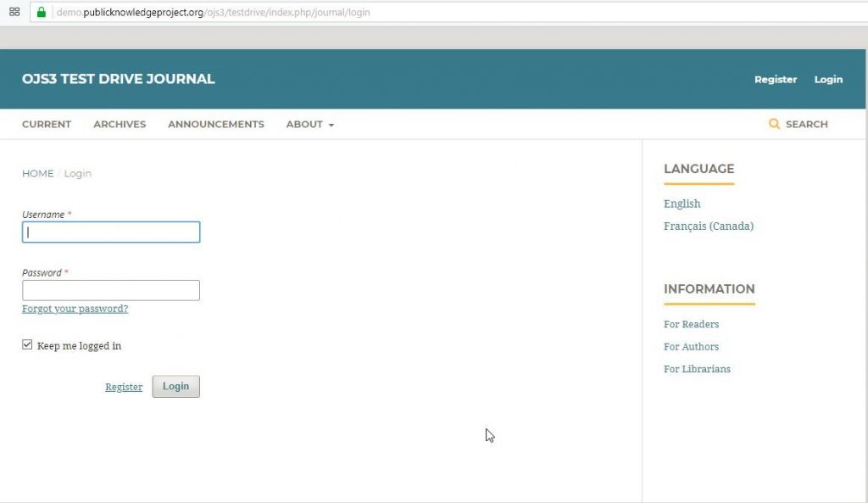The height and width of the screenshot is (503, 868).
Task: Click the green padlock security icon
Action: pyautogui.click(x=41, y=13)
